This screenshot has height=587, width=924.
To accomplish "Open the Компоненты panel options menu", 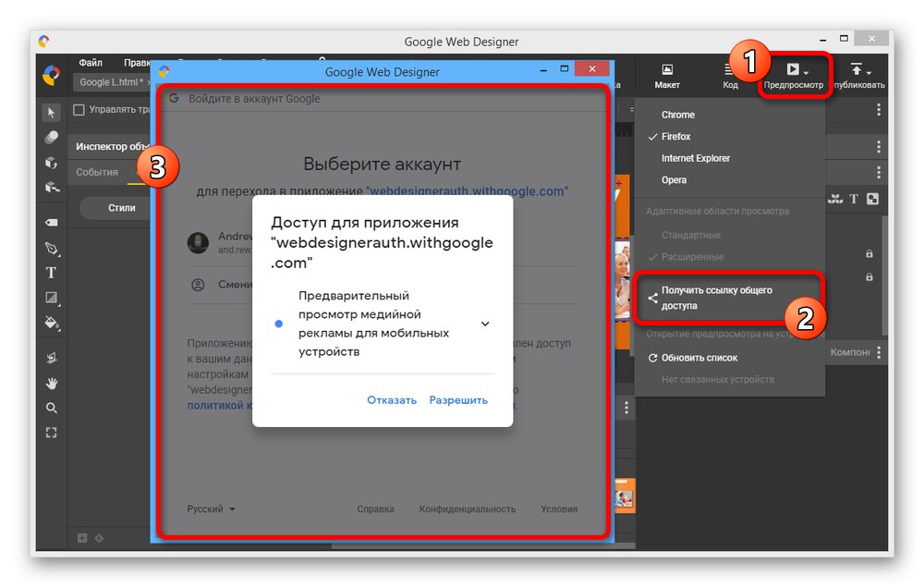I will pos(879,352).
